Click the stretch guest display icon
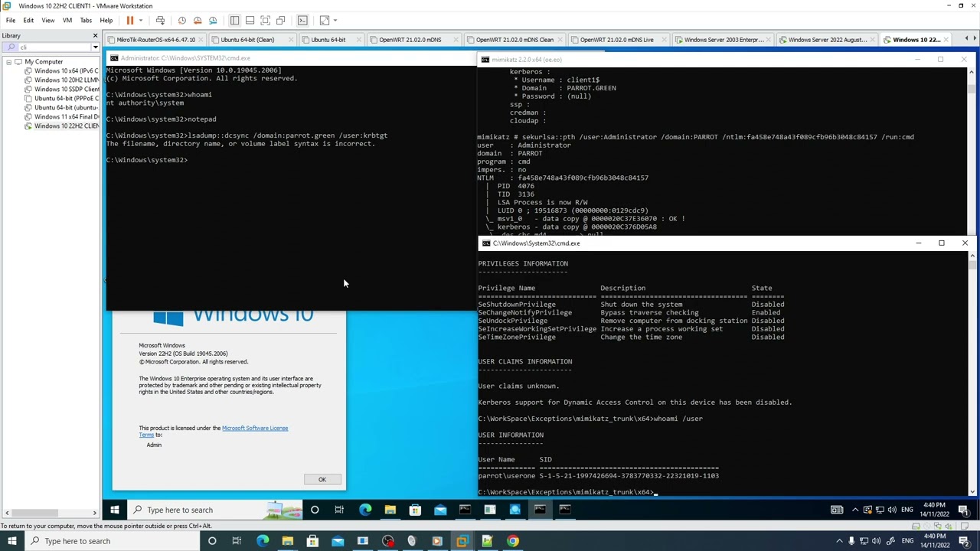 point(325,21)
